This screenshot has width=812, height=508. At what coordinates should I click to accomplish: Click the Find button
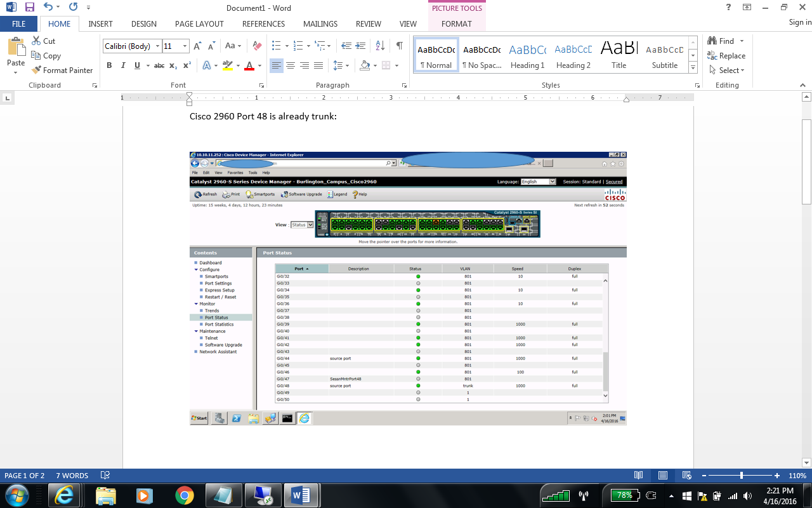pos(722,41)
